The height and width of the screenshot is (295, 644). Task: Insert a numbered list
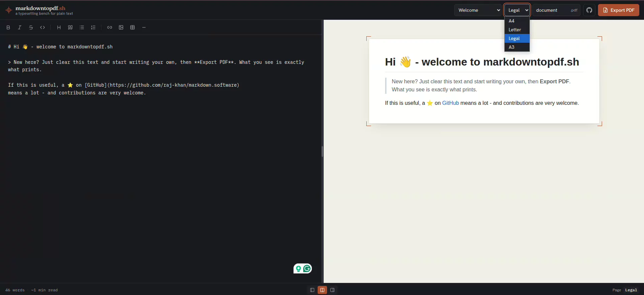coord(93,28)
